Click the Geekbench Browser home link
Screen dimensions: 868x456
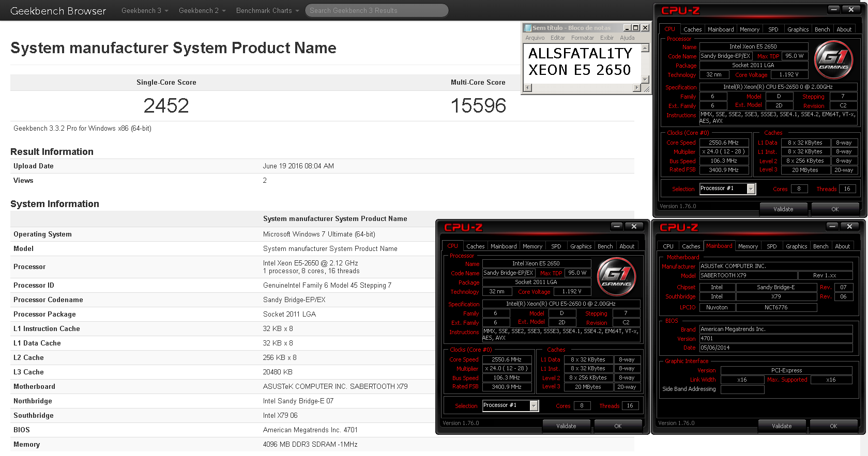tap(58, 11)
